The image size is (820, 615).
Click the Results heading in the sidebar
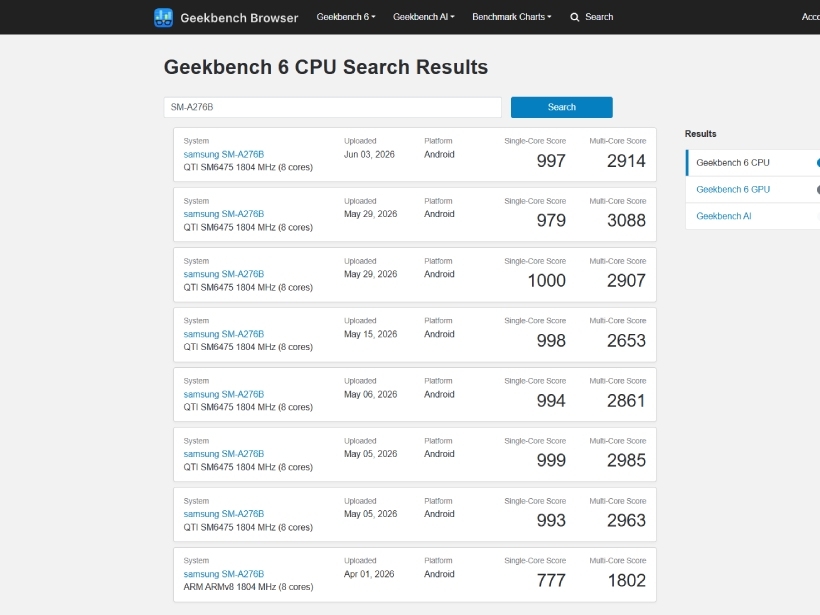700,134
